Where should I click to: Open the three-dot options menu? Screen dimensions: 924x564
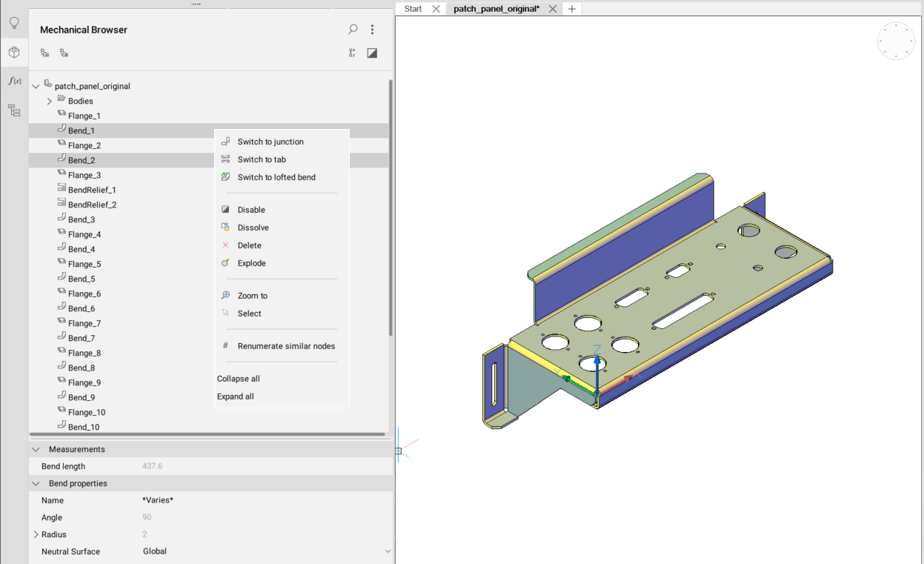372,30
